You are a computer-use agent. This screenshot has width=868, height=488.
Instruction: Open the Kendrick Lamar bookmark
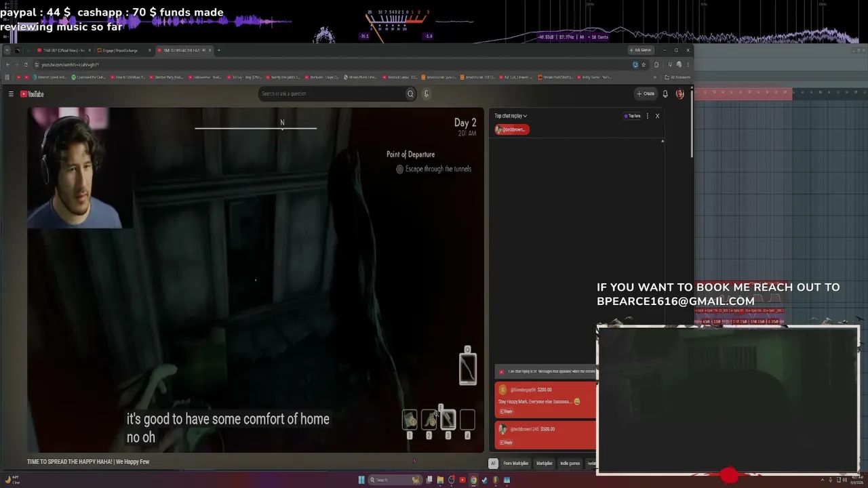tap(401, 77)
